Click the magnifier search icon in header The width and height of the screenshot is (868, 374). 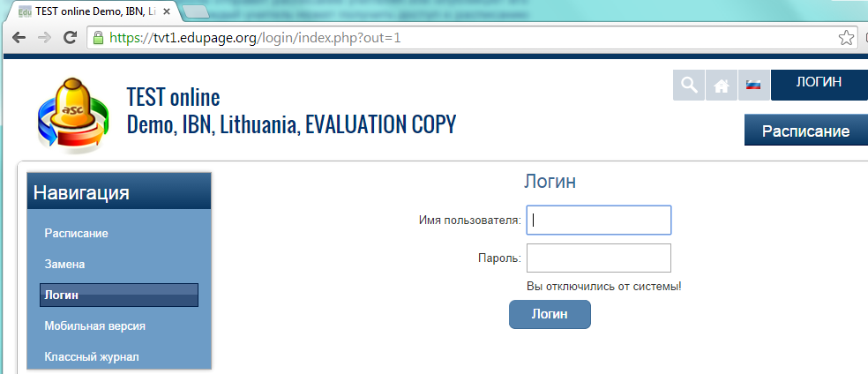688,86
